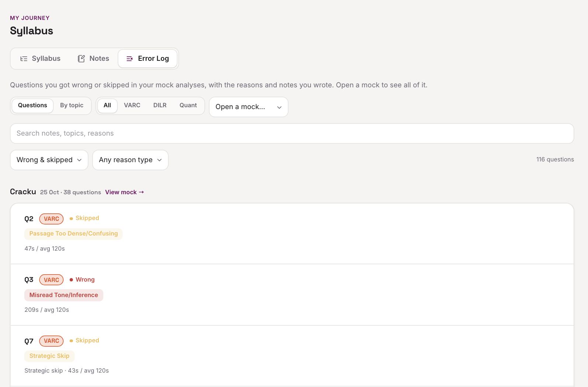The height and width of the screenshot is (387, 588).
Task: Open the Error Log tab
Action: [x=147, y=59]
